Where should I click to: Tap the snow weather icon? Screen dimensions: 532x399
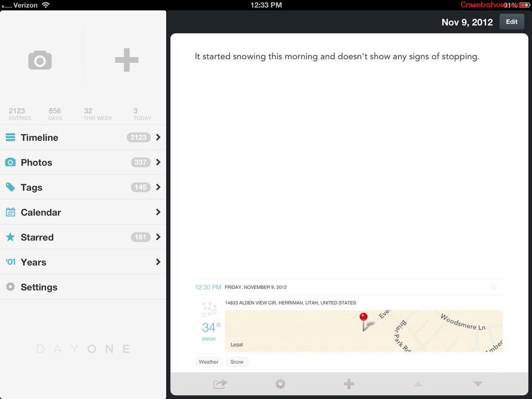pyautogui.click(x=209, y=310)
